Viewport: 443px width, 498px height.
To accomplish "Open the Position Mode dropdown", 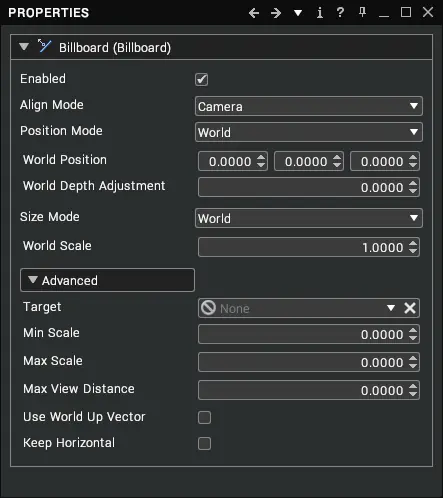I will 309,132.
